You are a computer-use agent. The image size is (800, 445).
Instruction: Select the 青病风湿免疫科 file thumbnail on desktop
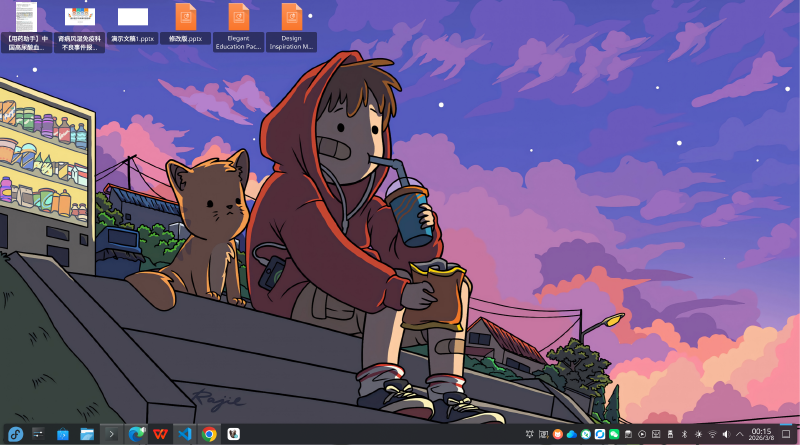[x=80, y=28]
